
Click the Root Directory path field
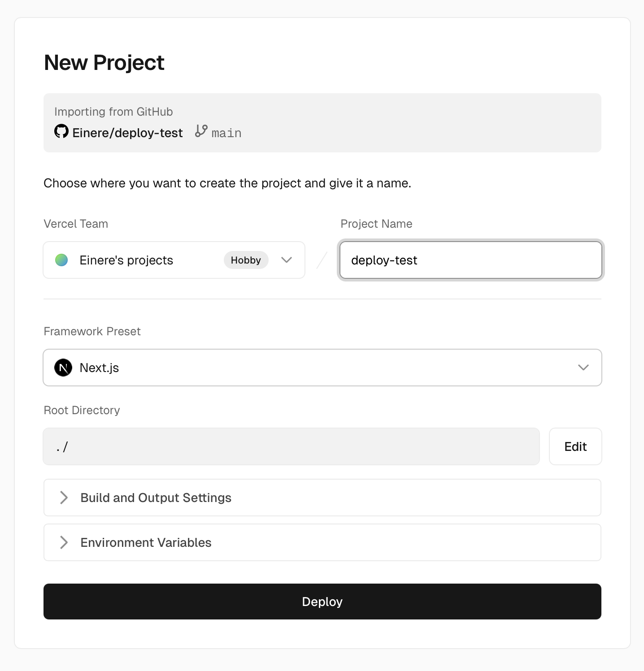click(292, 446)
